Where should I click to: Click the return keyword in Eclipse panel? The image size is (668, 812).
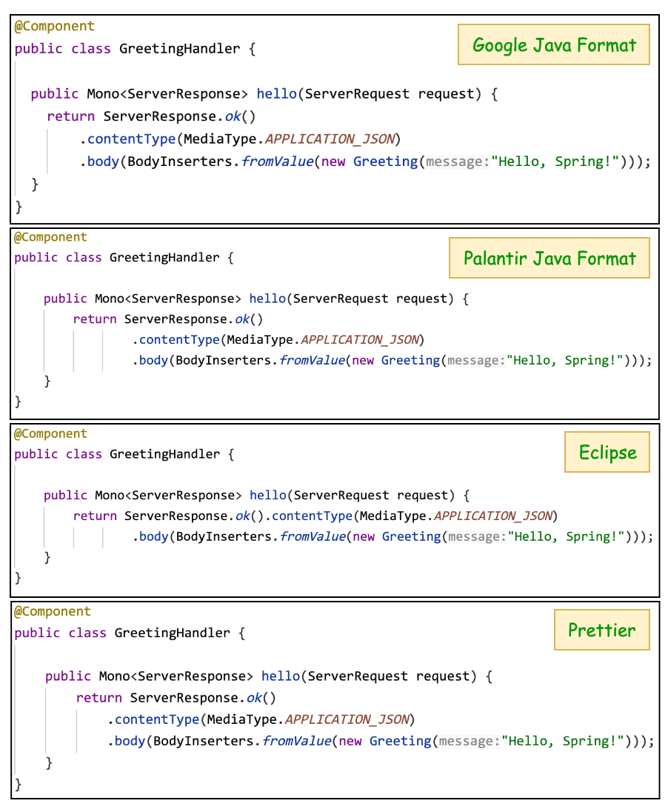(95, 516)
